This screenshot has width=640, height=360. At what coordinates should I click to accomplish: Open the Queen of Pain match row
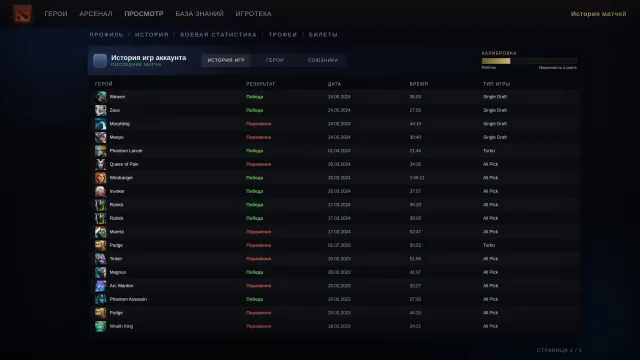(x=334, y=164)
